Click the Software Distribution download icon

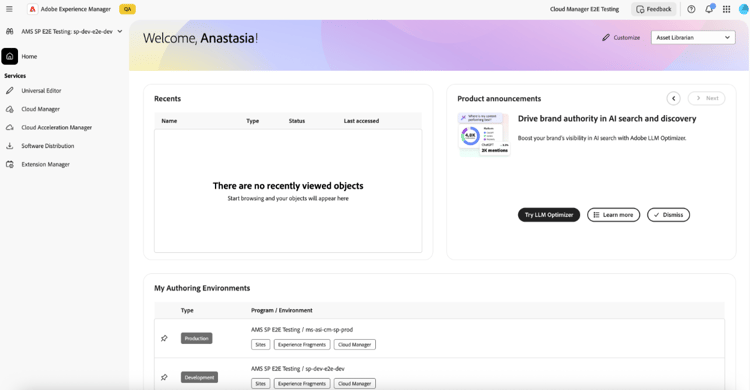coord(10,146)
